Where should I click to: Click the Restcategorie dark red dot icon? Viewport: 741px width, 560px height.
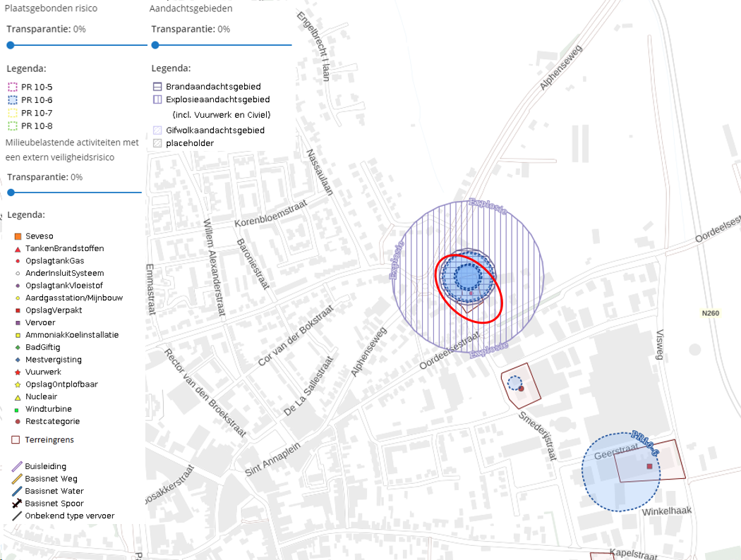pos(18,421)
